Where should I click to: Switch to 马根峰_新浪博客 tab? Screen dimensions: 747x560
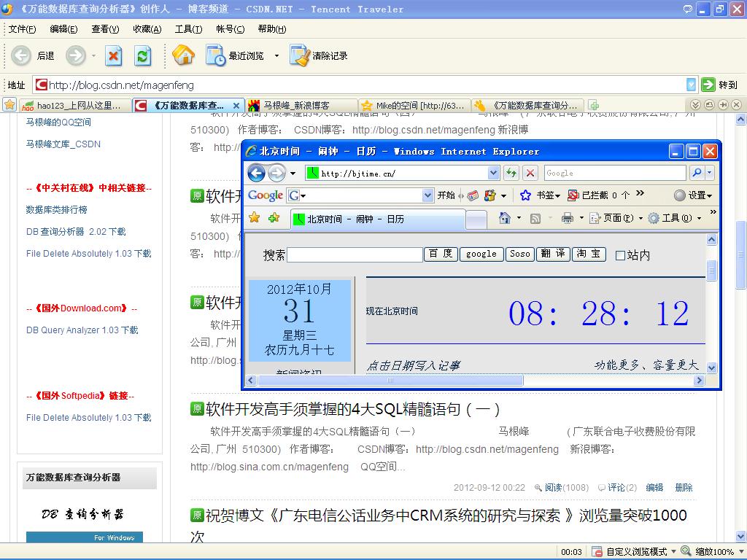301,105
